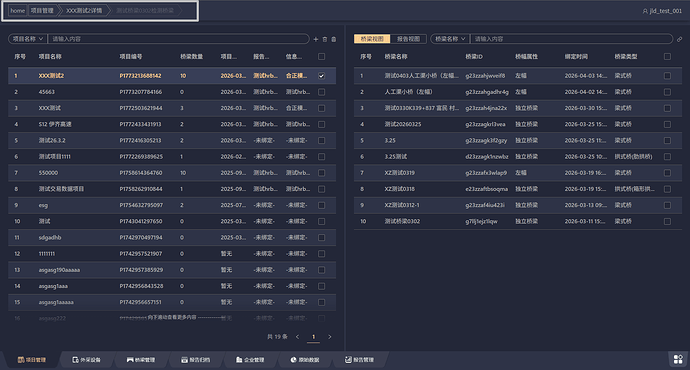Uncheck the checkbox for project XXX测试2
This screenshot has width=690, height=370.
(x=322, y=76)
